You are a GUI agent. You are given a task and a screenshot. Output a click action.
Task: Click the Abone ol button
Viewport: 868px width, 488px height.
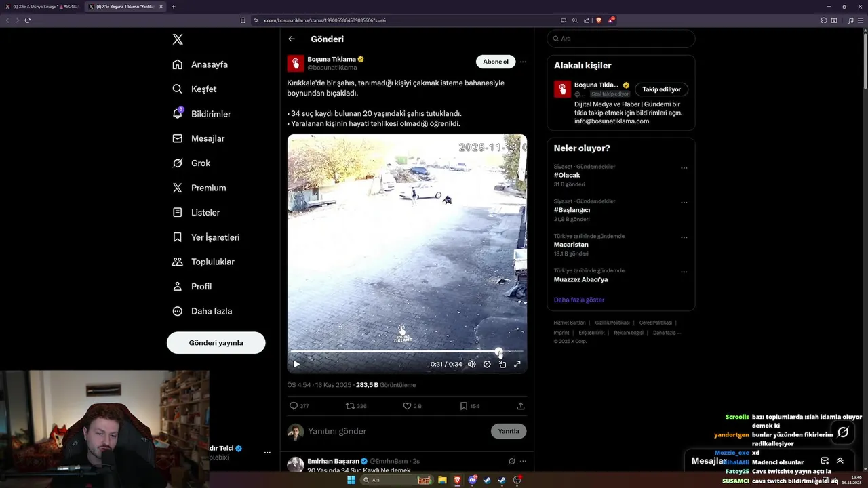click(496, 62)
